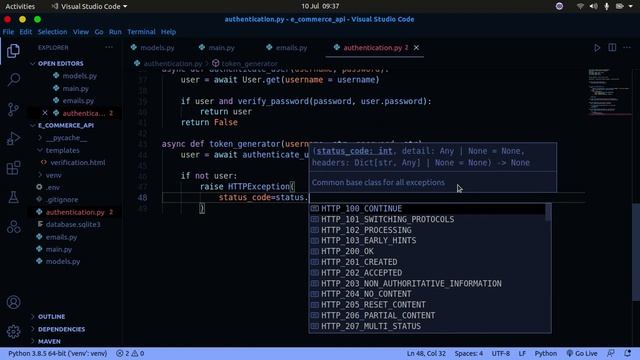
Task: Open verification.html in the explorer
Action: point(78,163)
